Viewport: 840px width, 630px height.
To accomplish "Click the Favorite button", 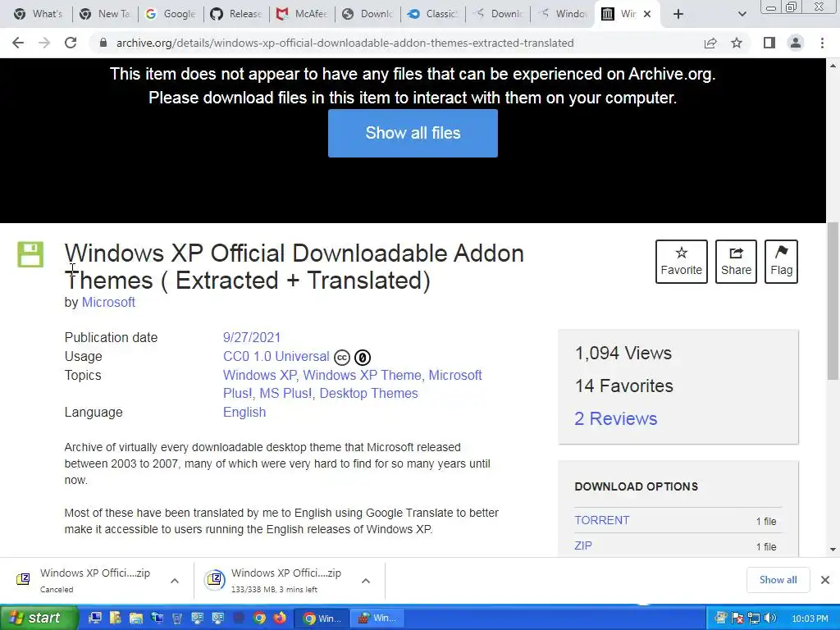I will tap(682, 262).
